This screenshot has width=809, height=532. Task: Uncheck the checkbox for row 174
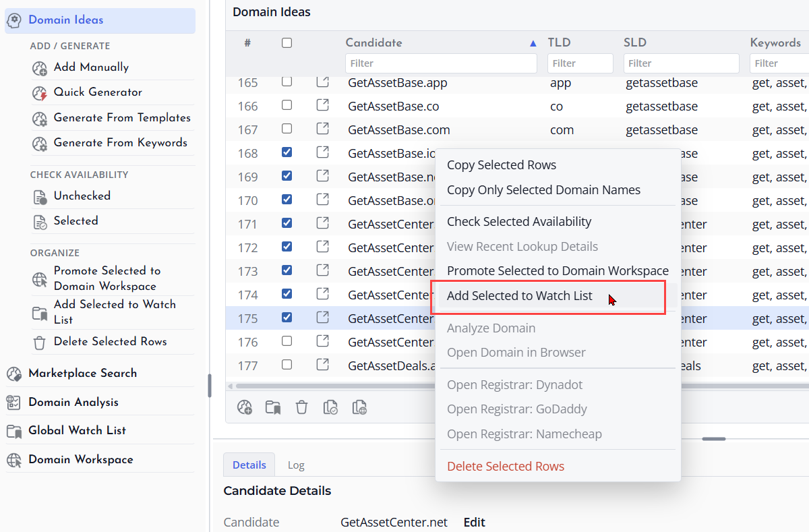(x=287, y=294)
